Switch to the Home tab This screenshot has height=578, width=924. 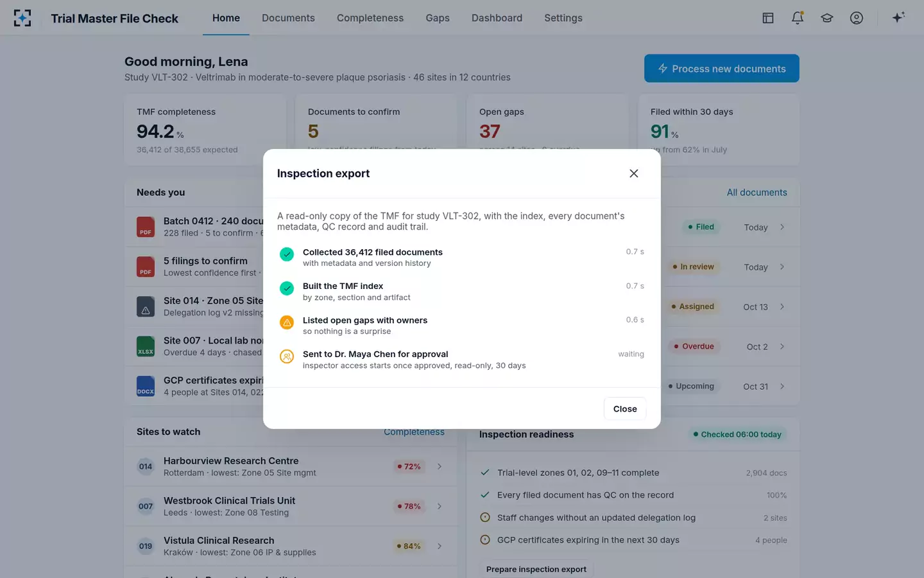click(x=226, y=18)
